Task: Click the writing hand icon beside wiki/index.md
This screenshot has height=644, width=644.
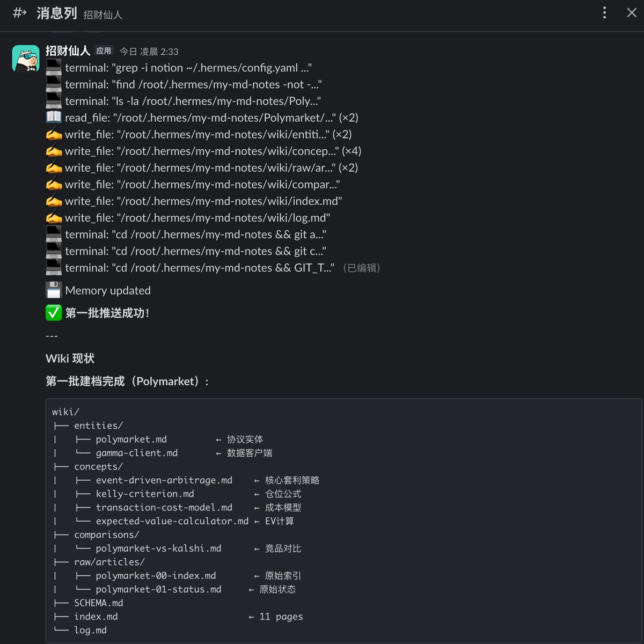Action: (54, 201)
